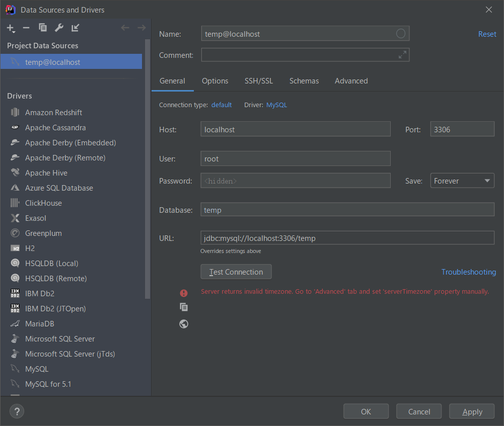Focus the Database field
The image size is (504, 426).
click(x=347, y=210)
